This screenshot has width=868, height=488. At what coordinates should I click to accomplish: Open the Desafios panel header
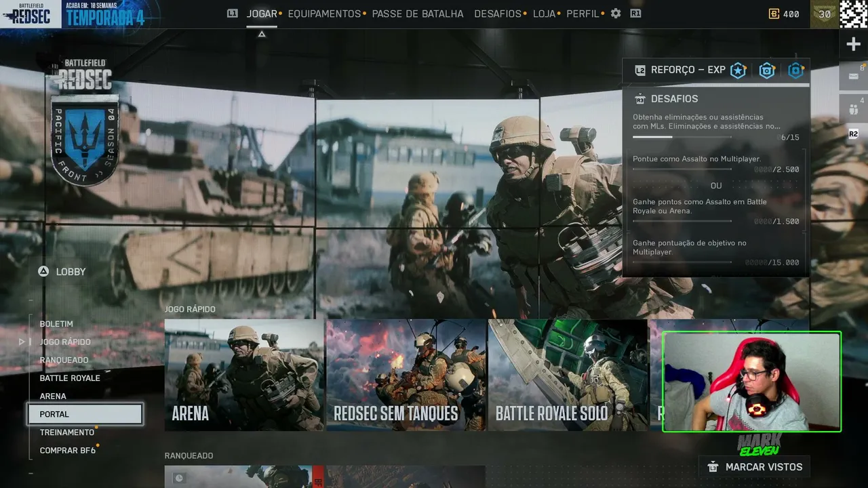[x=715, y=99]
